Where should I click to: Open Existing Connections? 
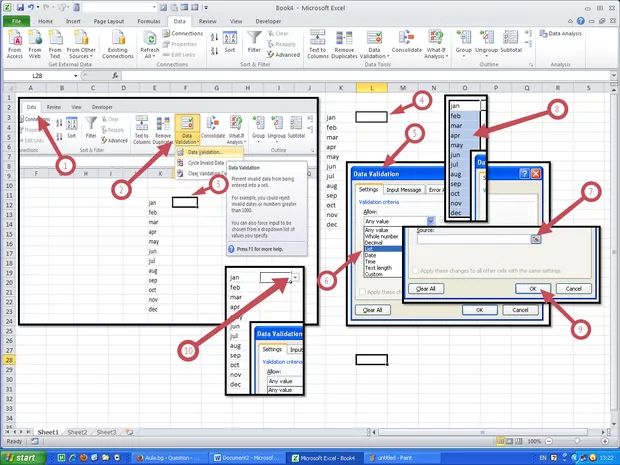pos(117,44)
